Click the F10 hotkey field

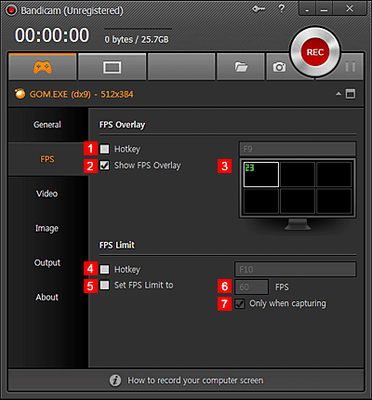295,269
